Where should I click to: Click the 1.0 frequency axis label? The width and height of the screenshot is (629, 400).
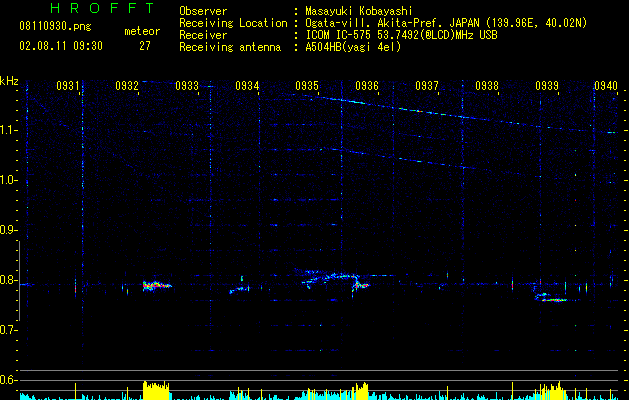pyautogui.click(x=8, y=180)
